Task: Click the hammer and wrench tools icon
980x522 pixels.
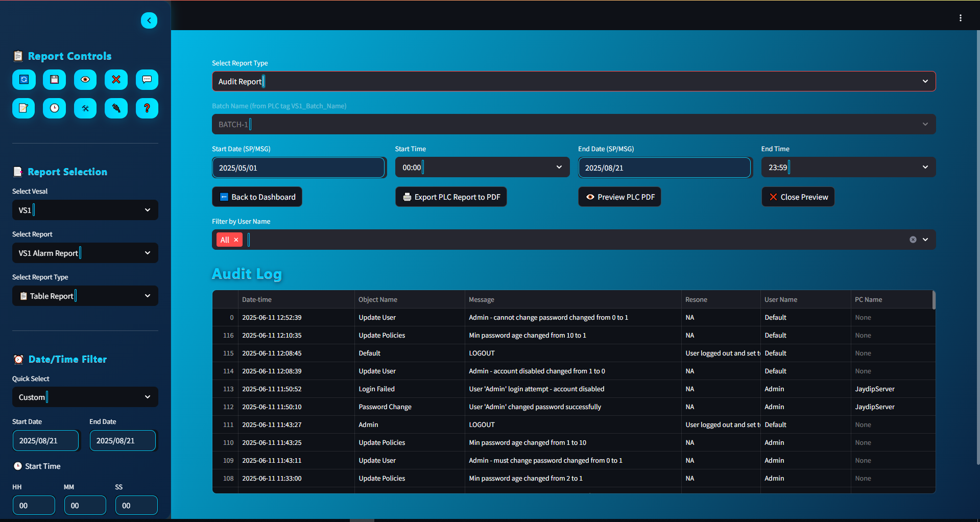Action: point(85,108)
